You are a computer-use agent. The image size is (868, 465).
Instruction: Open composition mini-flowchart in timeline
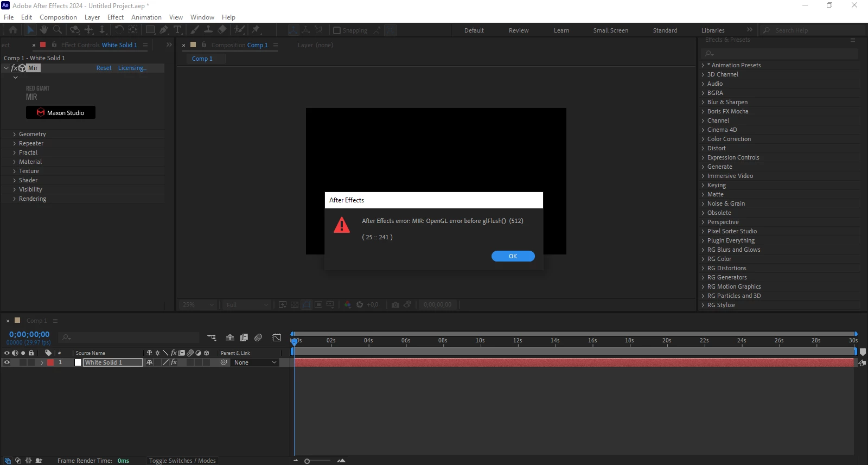tap(212, 337)
